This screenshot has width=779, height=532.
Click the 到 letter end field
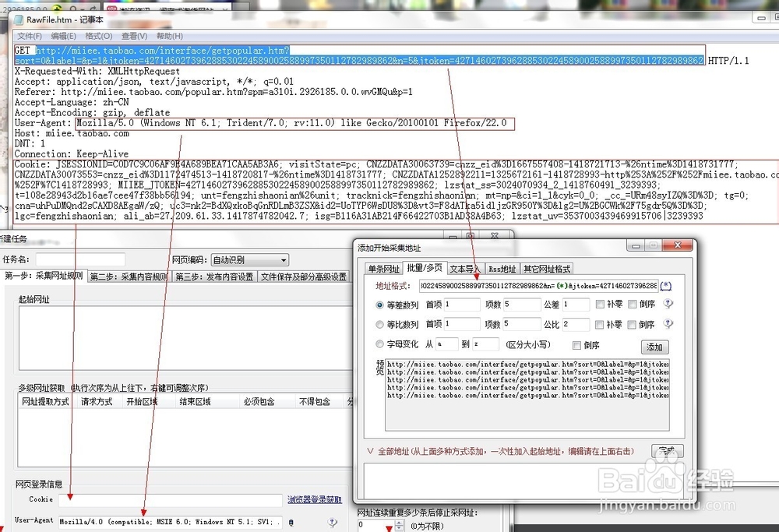tap(485, 344)
